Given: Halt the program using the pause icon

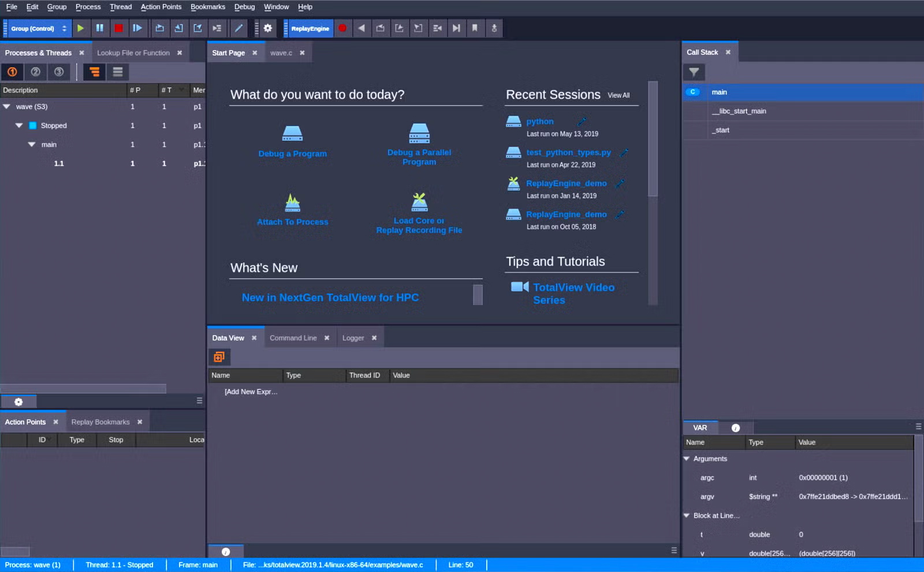Looking at the screenshot, I should tap(99, 28).
